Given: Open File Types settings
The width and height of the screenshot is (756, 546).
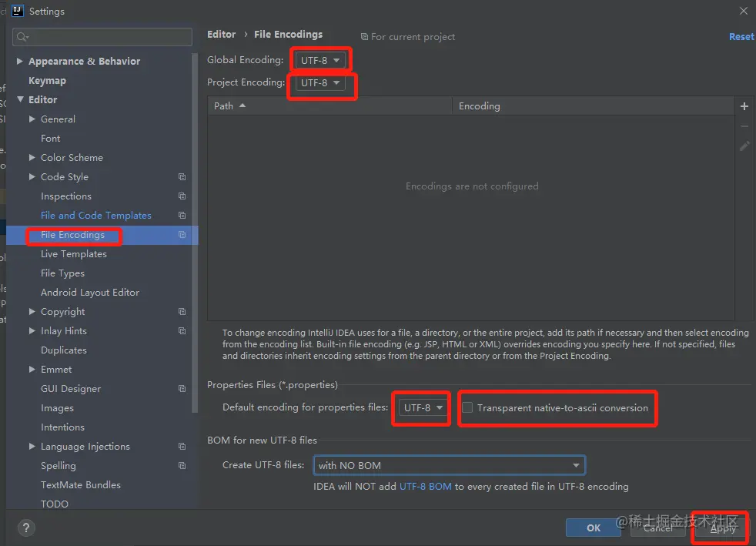Looking at the screenshot, I should [62, 273].
